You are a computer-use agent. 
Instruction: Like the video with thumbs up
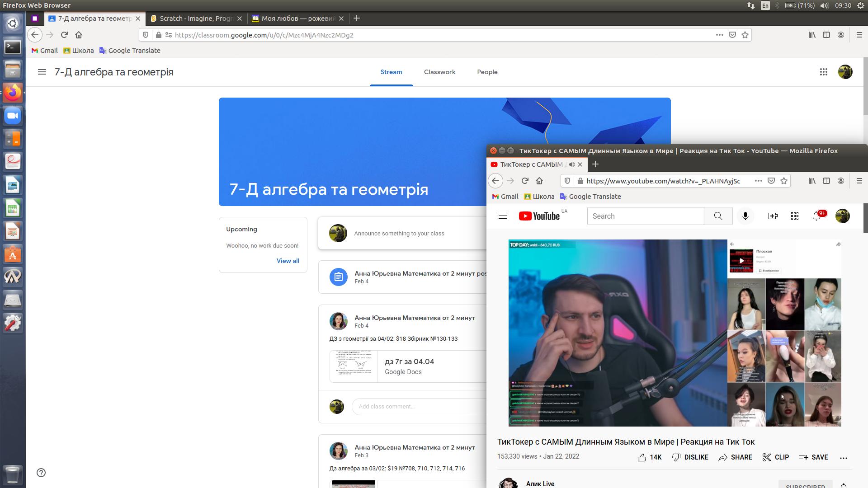point(642,457)
